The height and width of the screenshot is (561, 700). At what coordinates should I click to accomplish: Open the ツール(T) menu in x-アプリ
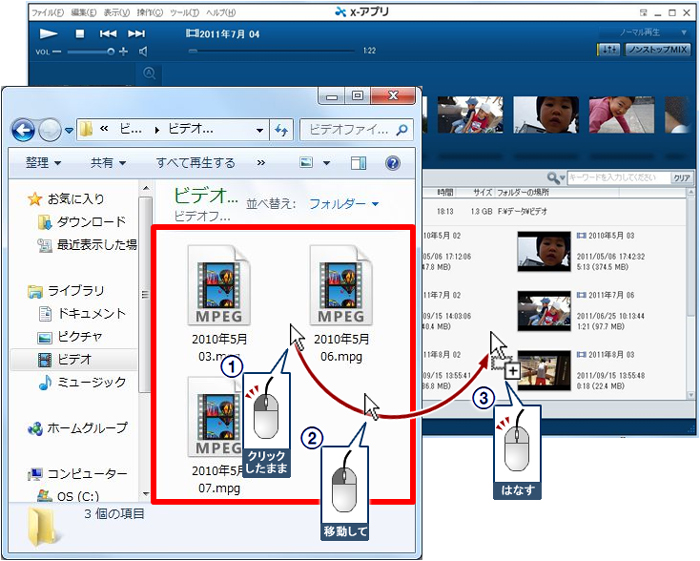click(185, 13)
